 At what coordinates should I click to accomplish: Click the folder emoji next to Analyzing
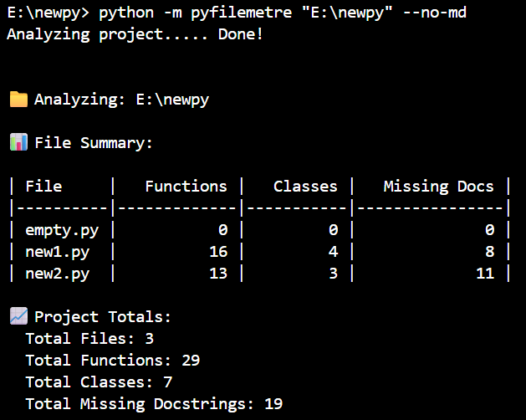tap(18, 100)
